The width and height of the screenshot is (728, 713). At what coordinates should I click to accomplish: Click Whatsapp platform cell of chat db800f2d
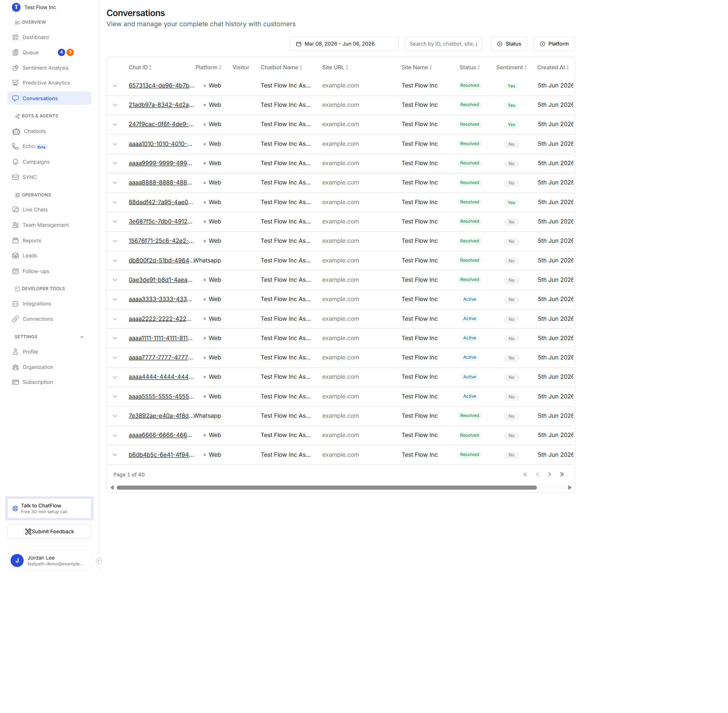(208, 261)
